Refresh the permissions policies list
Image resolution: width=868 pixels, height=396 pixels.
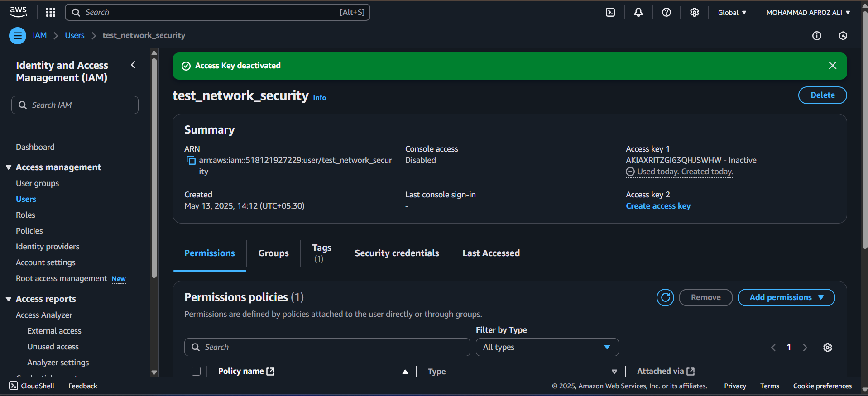665,297
